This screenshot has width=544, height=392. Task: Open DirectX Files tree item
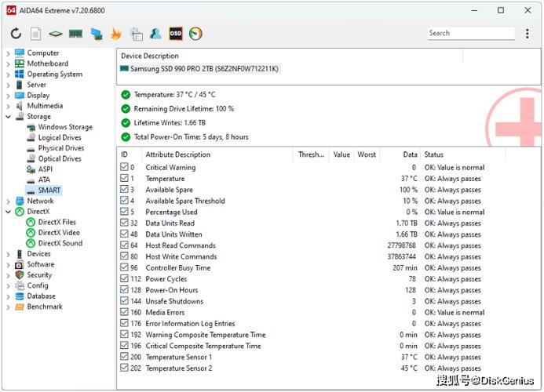pyautogui.click(x=57, y=222)
